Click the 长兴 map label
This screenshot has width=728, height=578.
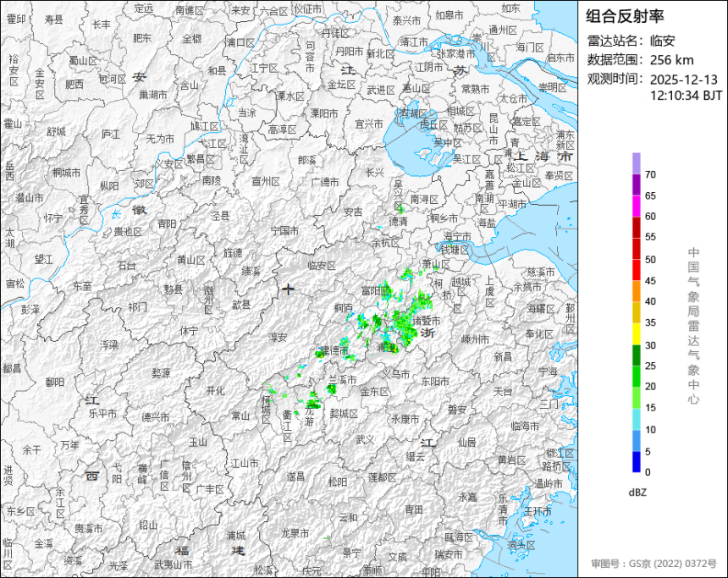coord(375,173)
